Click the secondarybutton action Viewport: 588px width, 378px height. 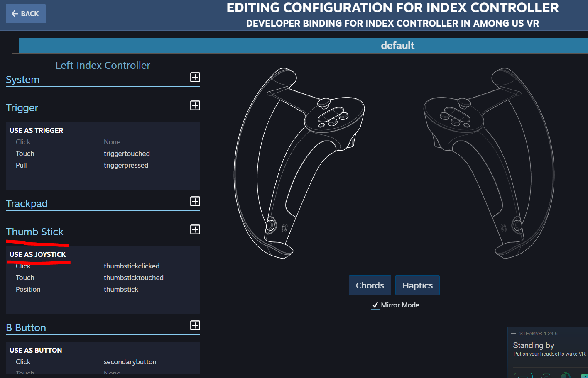pyautogui.click(x=130, y=362)
